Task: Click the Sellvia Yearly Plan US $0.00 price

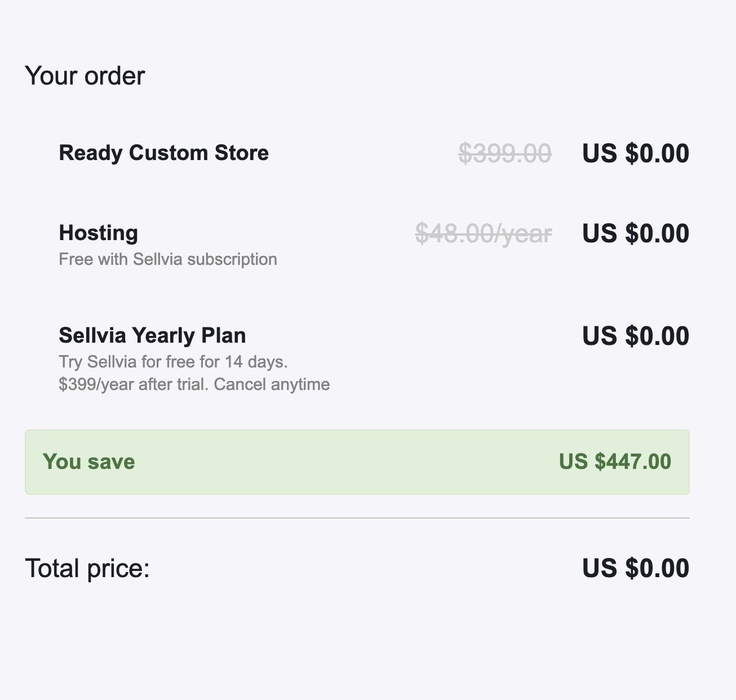Action: (635, 336)
